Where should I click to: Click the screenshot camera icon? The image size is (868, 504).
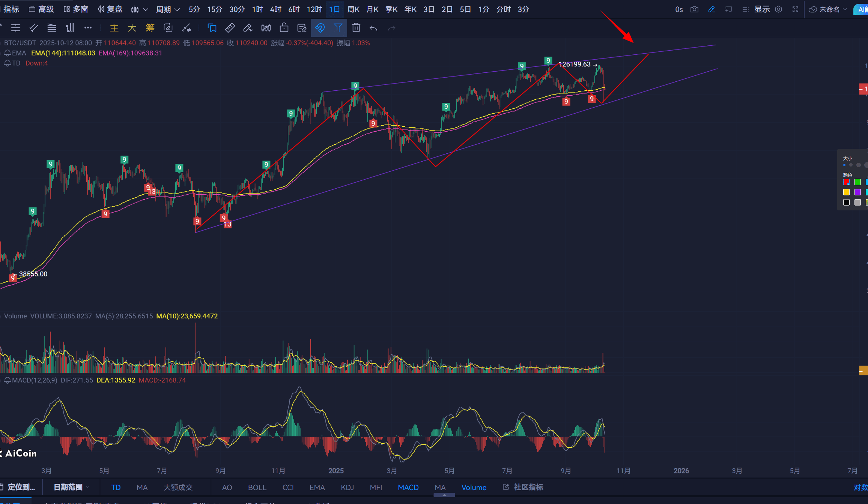click(x=694, y=9)
